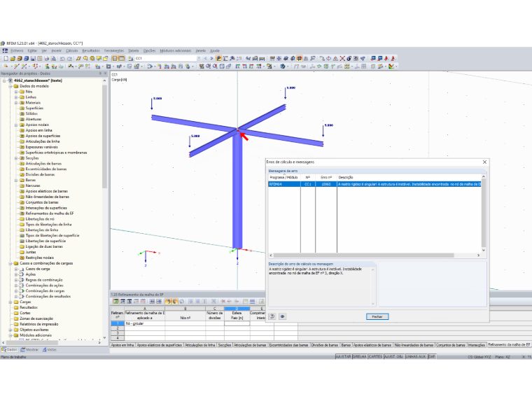The width and height of the screenshot is (532, 399).
Task: Open the Ajuda menu
Action: [x=215, y=50]
